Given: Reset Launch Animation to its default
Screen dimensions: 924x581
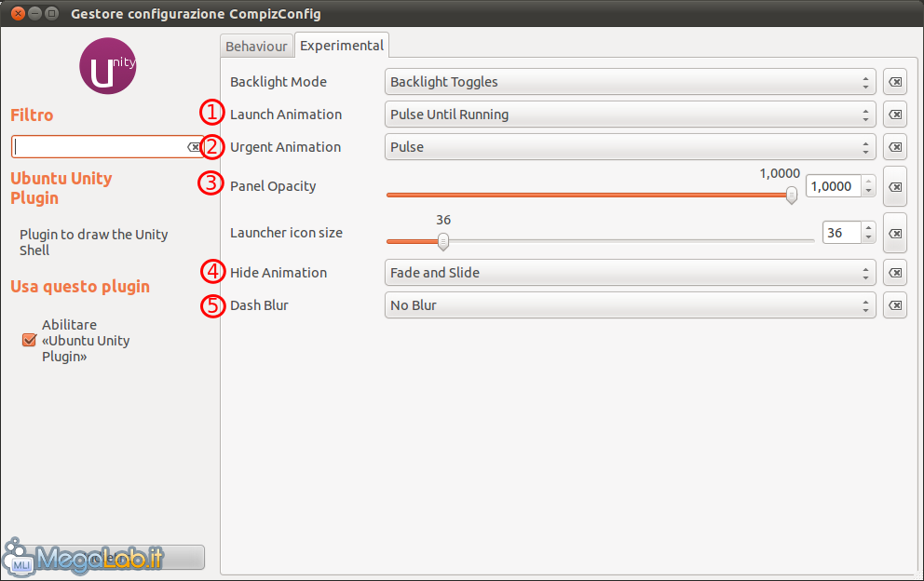Looking at the screenshot, I should tap(894, 115).
